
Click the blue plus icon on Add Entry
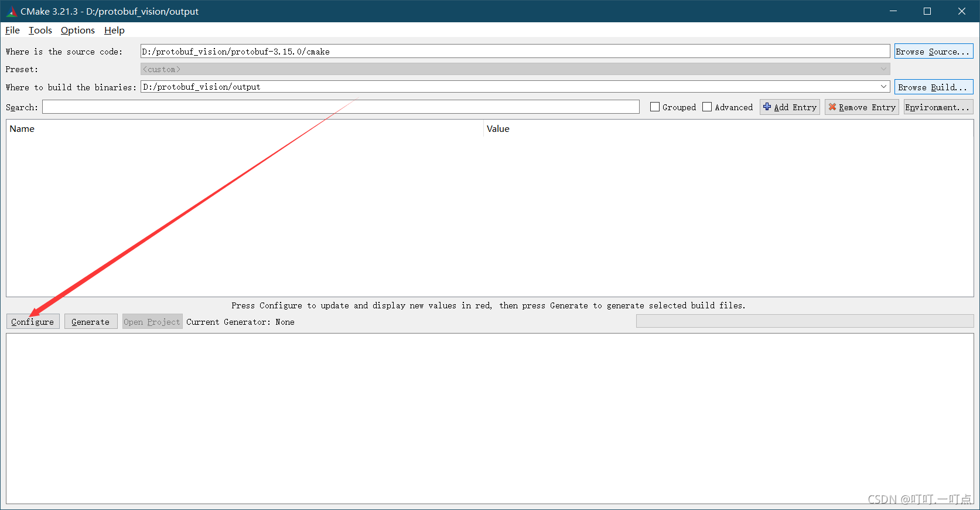(x=767, y=107)
